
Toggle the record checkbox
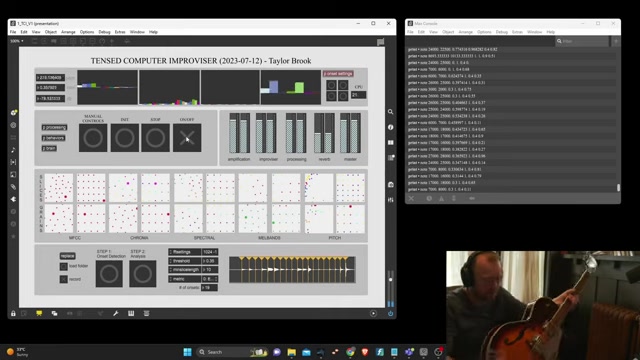64,280
